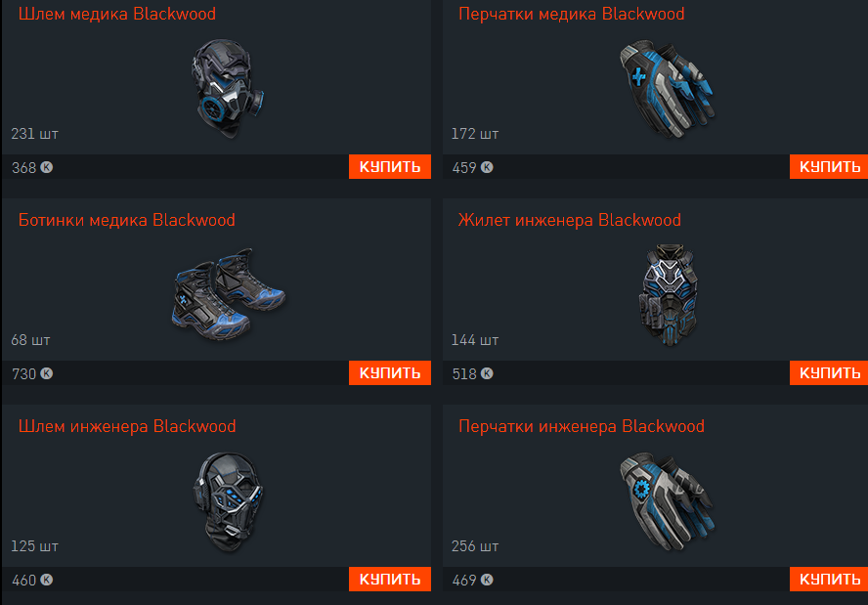Open the Перчатки медика Blackwood title link

pos(571,14)
